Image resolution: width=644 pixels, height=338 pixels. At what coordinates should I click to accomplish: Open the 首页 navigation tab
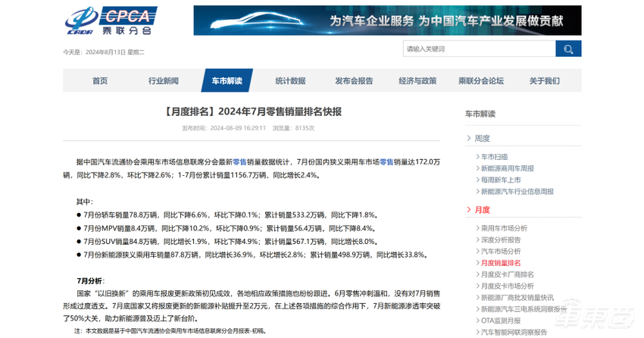click(x=100, y=81)
